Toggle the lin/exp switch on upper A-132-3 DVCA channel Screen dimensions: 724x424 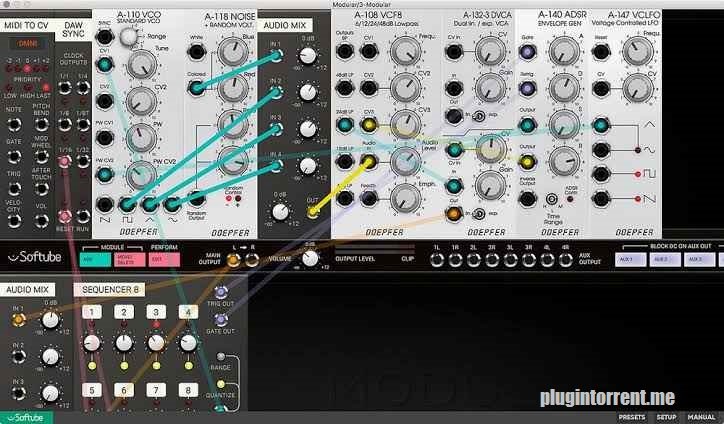pyautogui.click(x=479, y=116)
